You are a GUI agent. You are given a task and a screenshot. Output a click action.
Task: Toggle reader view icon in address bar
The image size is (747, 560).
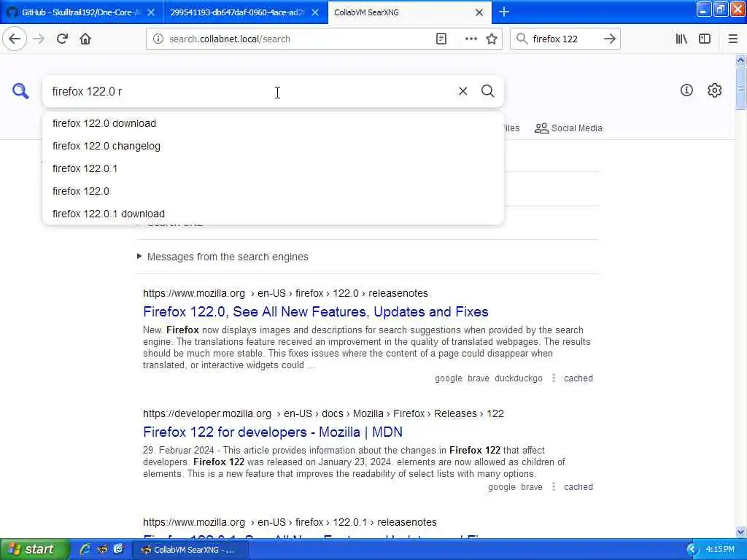441,39
